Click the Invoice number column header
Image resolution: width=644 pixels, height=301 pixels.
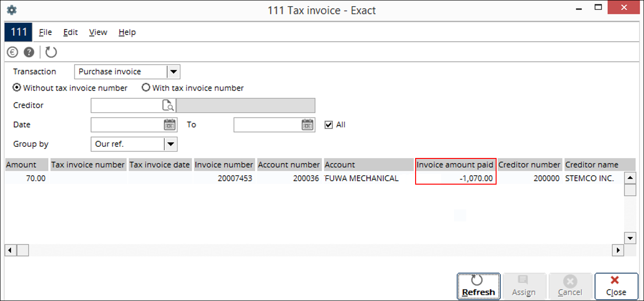point(224,165)
